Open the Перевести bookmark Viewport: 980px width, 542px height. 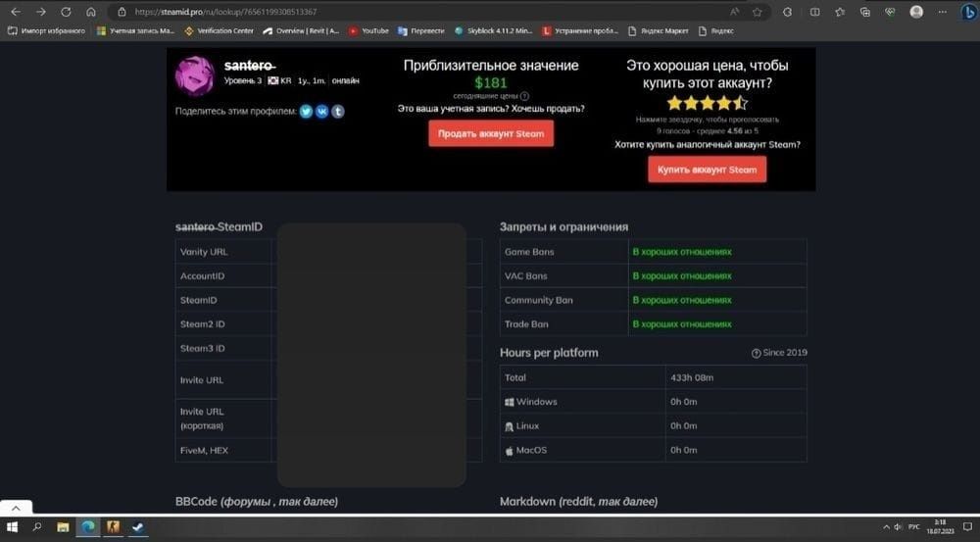tap(420, 30)
